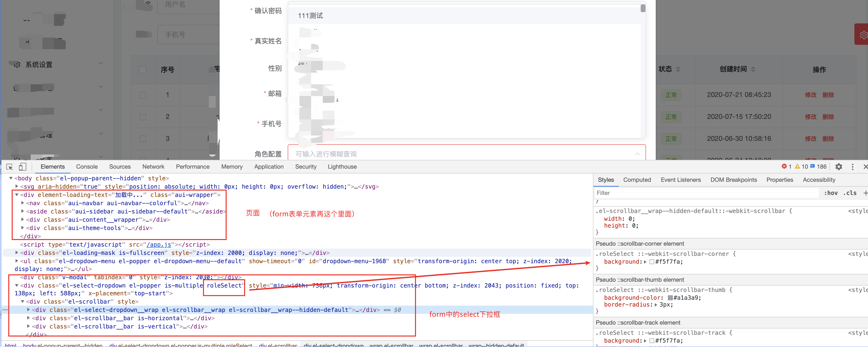Select the inspect element cursor icon
The width and height of the screenshot is (868, 347).
pos(9,167)
